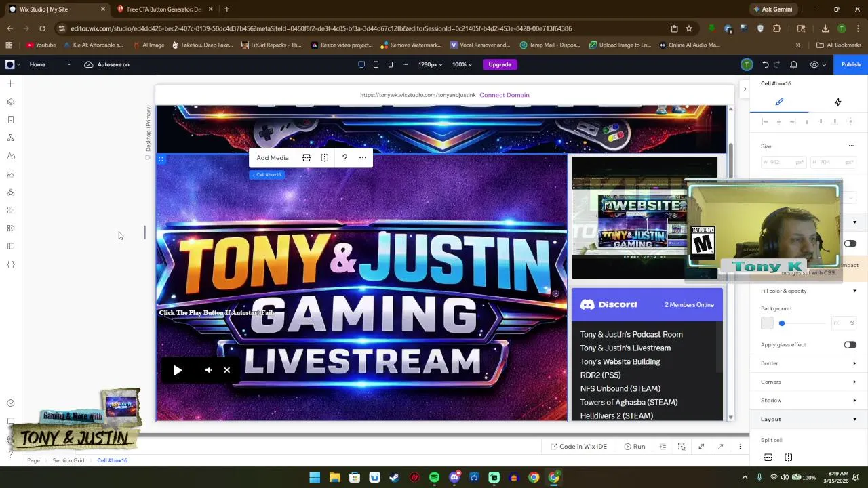Open Size section more options dots

pos(851,146)
